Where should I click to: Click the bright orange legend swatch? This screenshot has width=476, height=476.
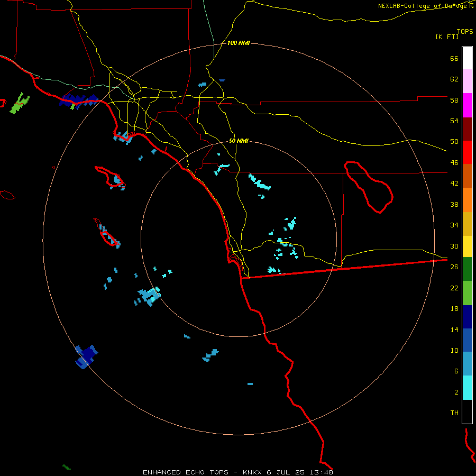coord(467,199)
